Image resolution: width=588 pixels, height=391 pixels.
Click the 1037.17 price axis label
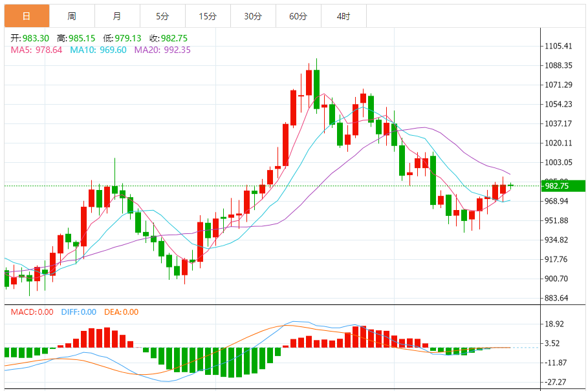point(558,123)
